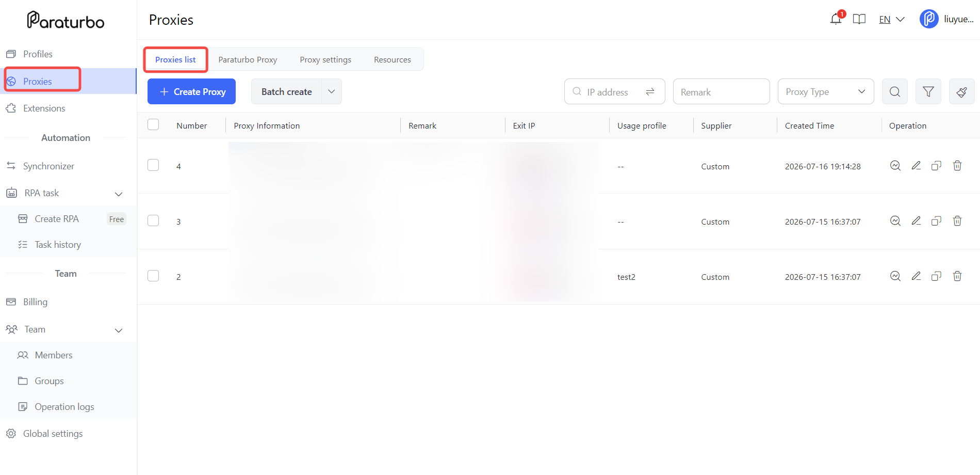
Task: Delete proxy number 4
Action: 957,166
